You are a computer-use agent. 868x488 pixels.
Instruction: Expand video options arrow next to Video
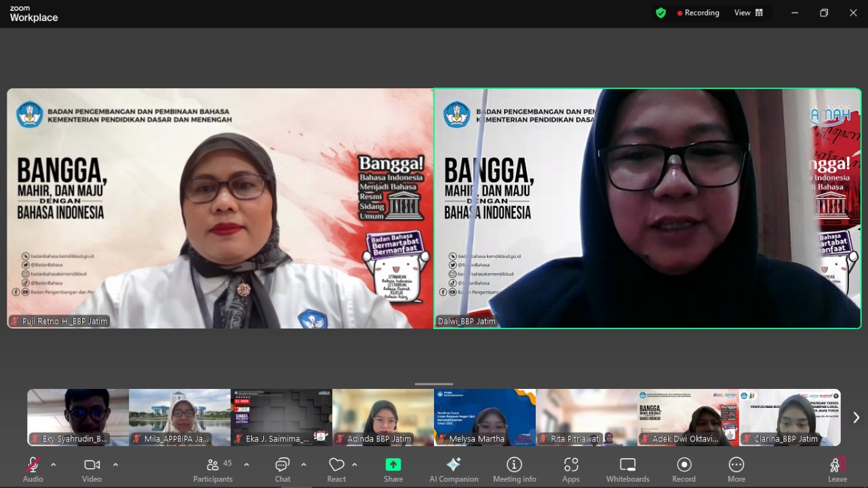115,465
